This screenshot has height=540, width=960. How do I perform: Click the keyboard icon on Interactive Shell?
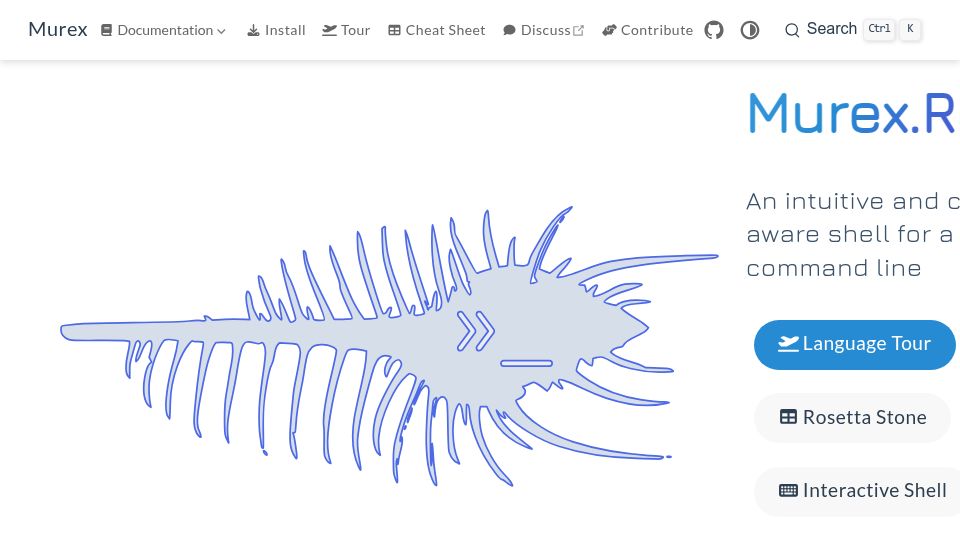tap(788, 490)
